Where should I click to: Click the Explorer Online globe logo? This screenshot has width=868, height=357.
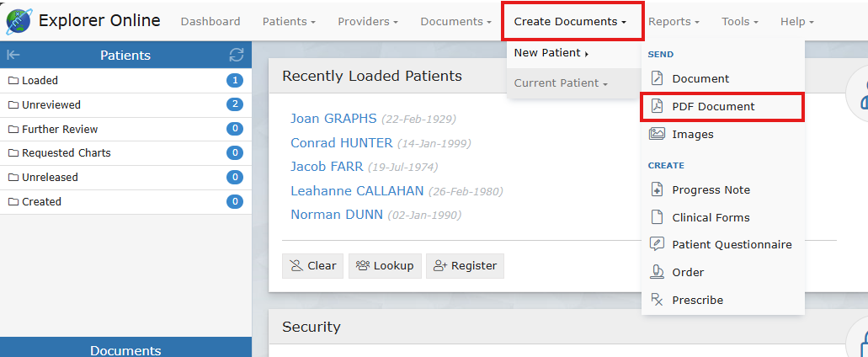point(19,21)
